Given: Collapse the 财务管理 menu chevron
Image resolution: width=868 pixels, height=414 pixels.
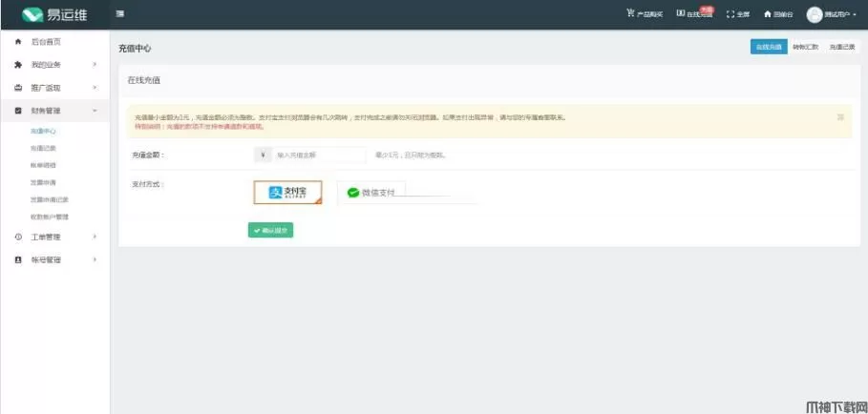Looking at the screenshot, I should click(95, 111).
